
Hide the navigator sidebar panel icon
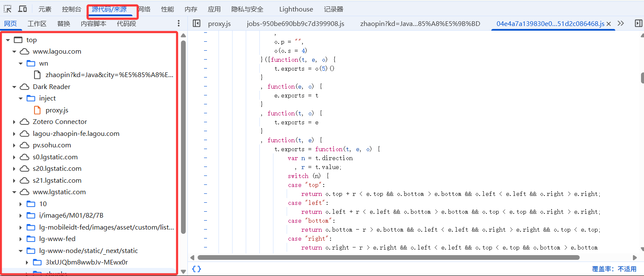[x=196, y=23]
